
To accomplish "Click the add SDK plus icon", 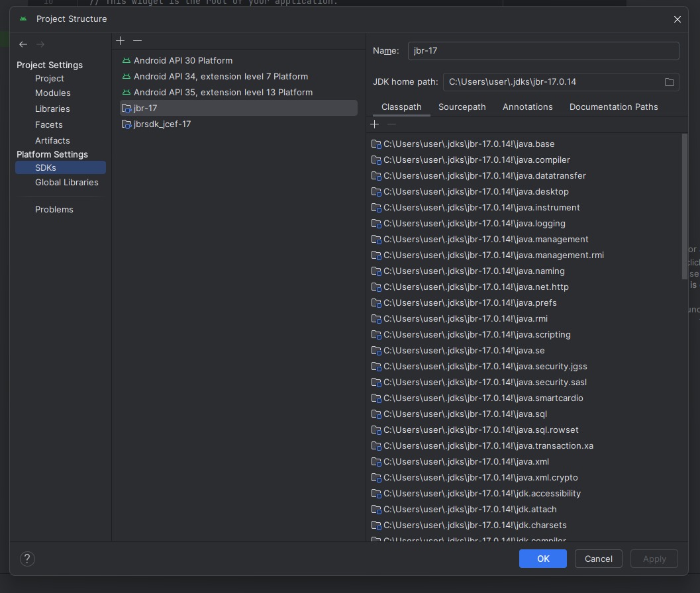I will [120, 41].
